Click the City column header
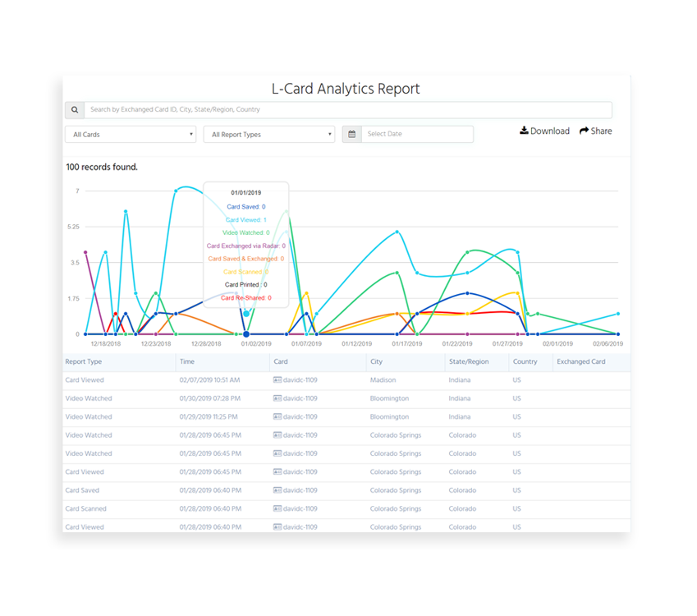The image size is (697, 616). [377, 361]
